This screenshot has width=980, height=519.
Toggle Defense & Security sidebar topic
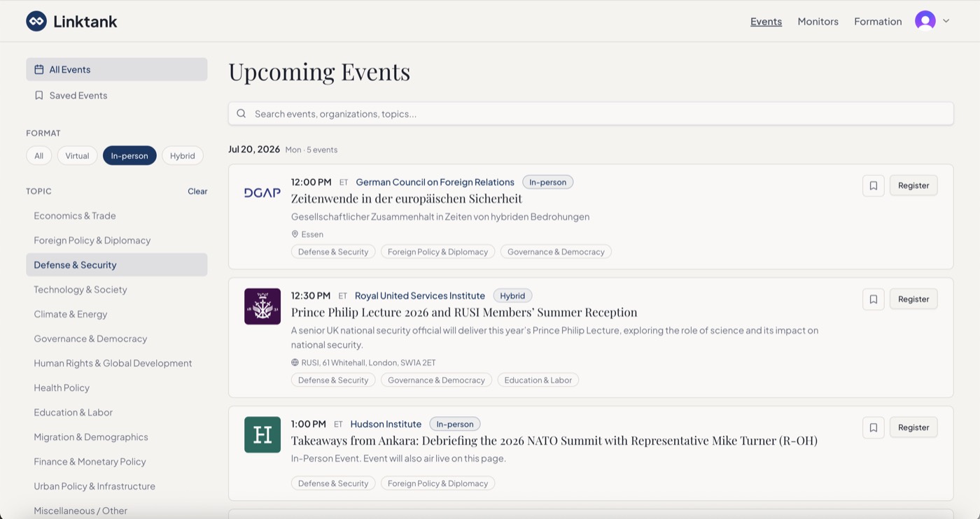point(117,264)
